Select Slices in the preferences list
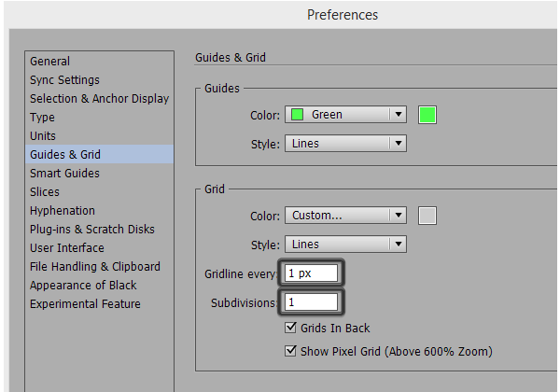The width and height of the screenshot is (560, 392). coord(45,192)
